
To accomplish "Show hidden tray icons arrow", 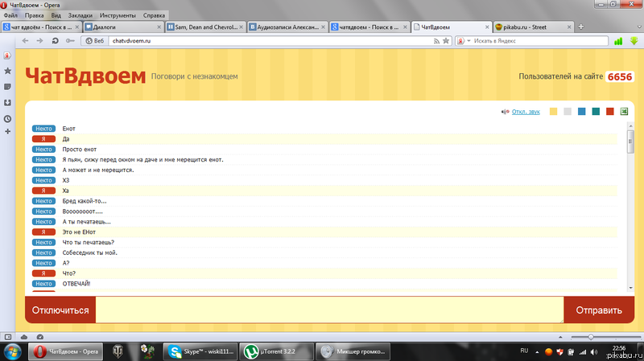I will 537,352.
